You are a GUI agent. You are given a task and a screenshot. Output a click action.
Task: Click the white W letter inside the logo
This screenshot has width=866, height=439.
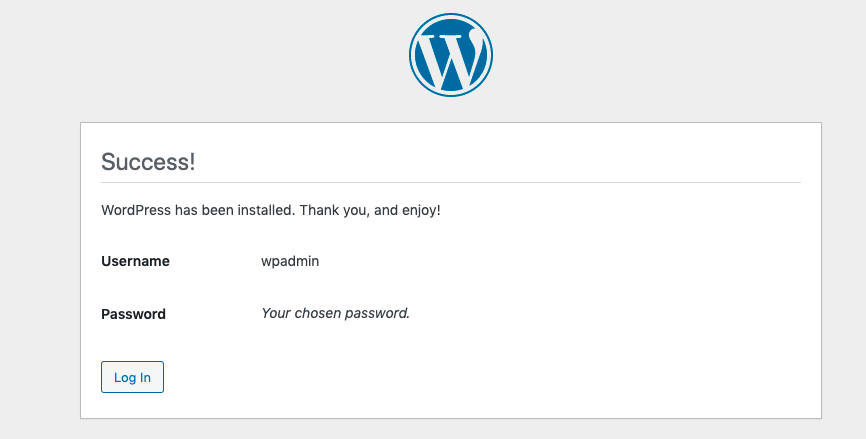pyautogui.click(x=452, y=58)
